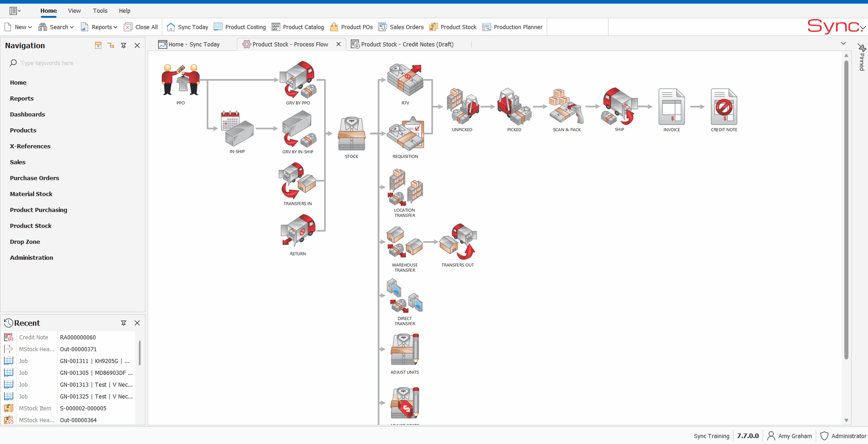Open the GRV BY PPO icon

click(x=298, y=80)
